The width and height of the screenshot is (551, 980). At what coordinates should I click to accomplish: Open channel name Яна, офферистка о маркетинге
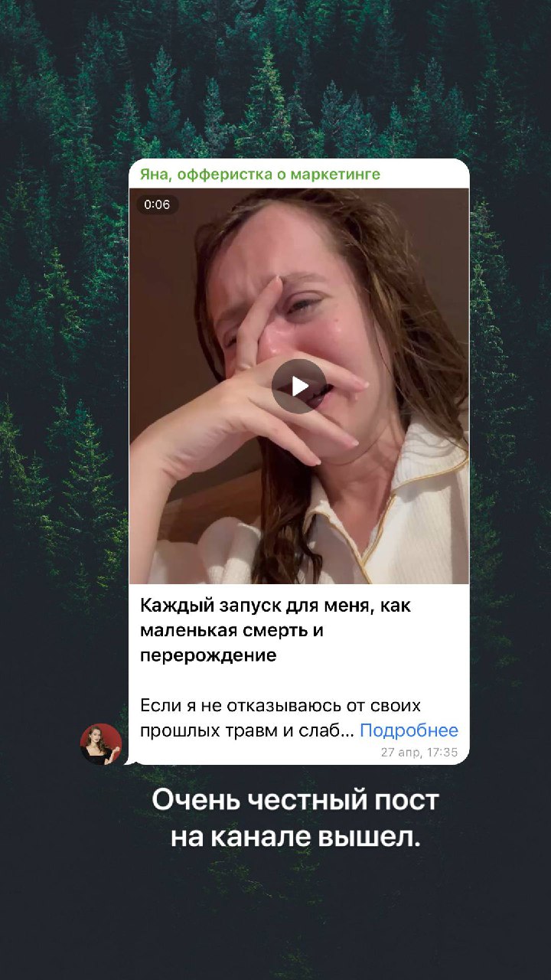point(259,175)
